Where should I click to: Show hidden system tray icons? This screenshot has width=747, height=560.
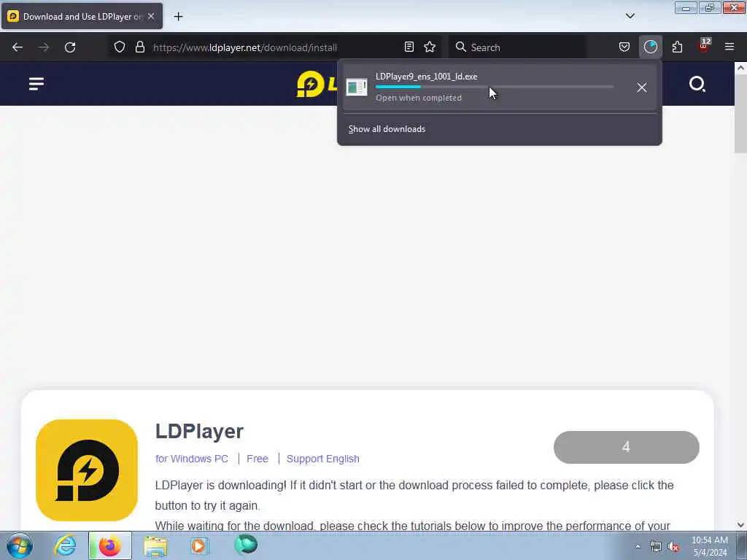[x=638, y=547]
